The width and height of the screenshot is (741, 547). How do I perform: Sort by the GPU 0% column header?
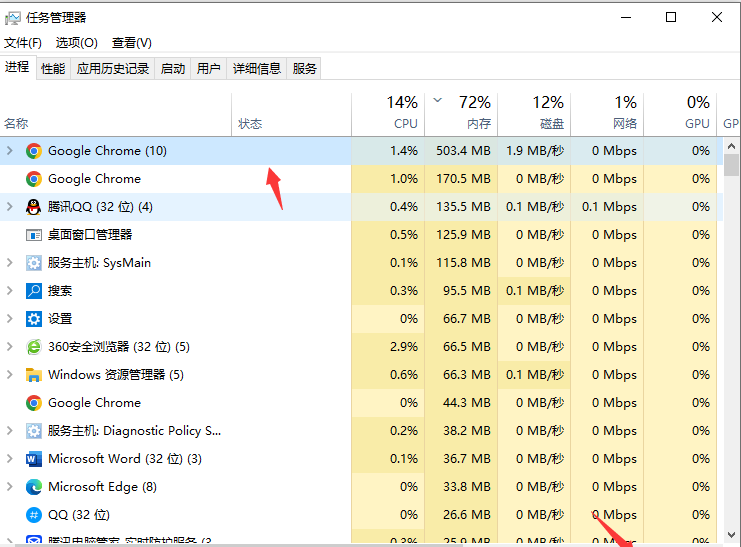pos(680,114)
